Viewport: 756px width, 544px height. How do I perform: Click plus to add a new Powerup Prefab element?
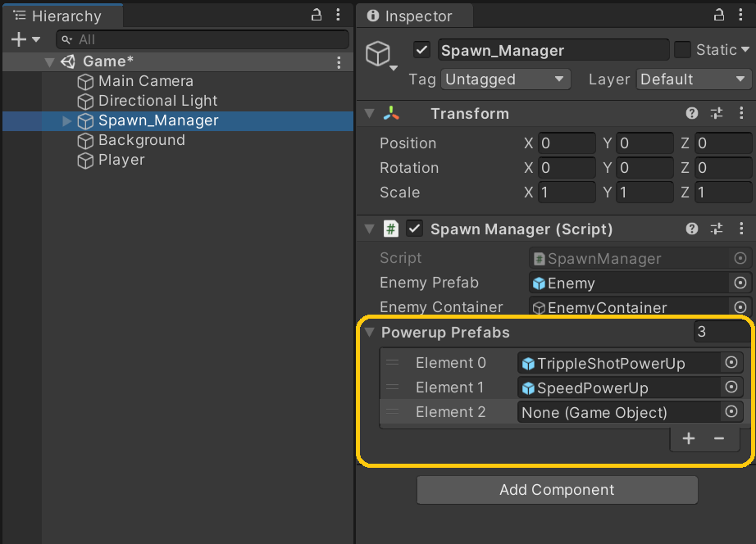point(689,438)
